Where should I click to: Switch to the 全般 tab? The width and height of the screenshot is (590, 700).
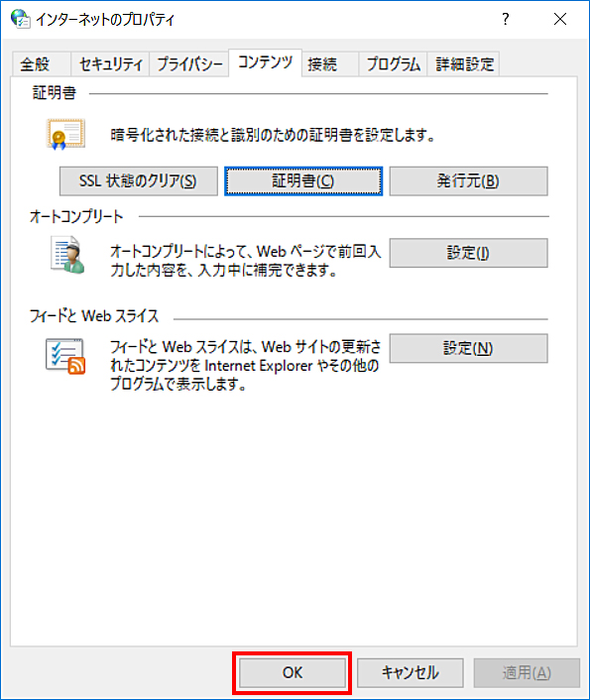[x=41, y=64]
